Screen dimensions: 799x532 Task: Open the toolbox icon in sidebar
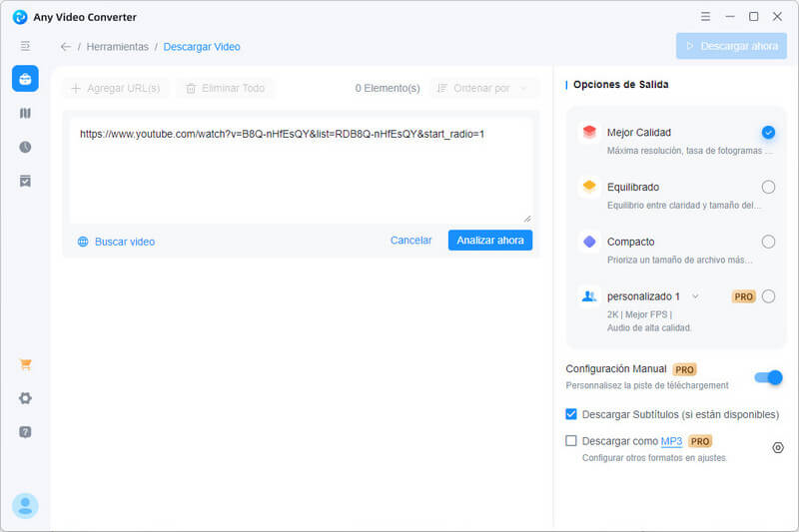25,79
